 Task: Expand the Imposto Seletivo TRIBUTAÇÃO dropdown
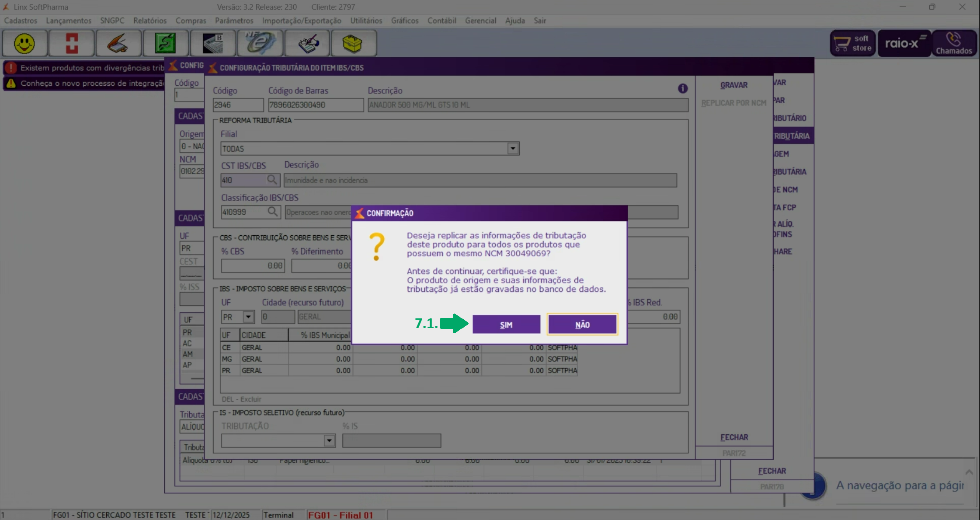click(x=329, y=440)
